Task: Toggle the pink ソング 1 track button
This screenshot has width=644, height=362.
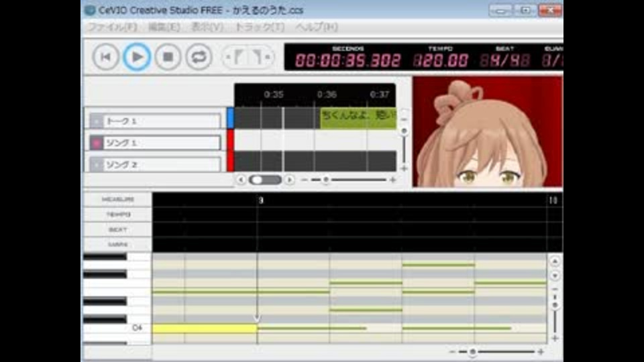Action: [x=96, y=143]
